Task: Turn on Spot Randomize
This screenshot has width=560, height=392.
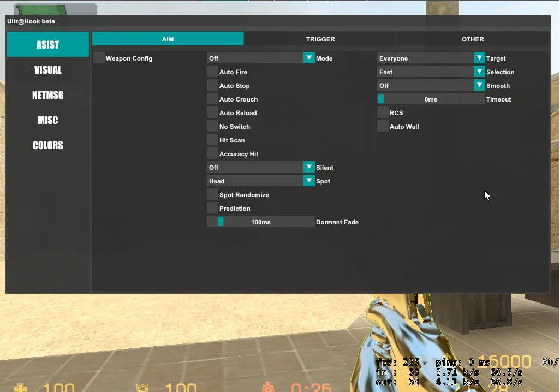Action: pos(212,195)
